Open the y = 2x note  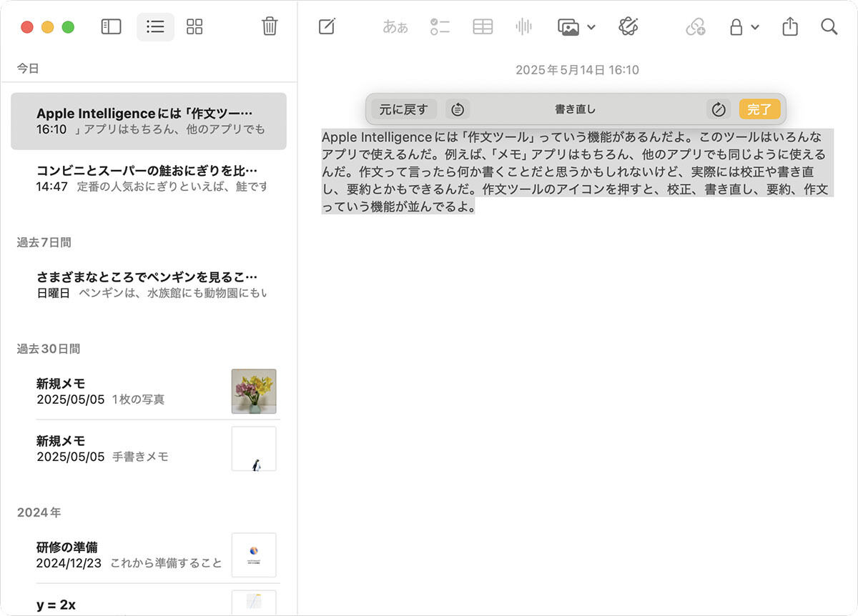click(149, 602)
